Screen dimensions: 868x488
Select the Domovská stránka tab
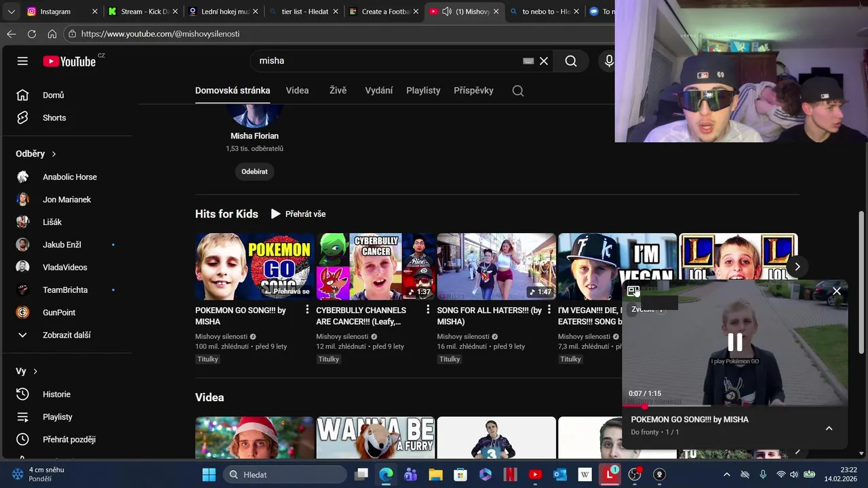point(233,91)
